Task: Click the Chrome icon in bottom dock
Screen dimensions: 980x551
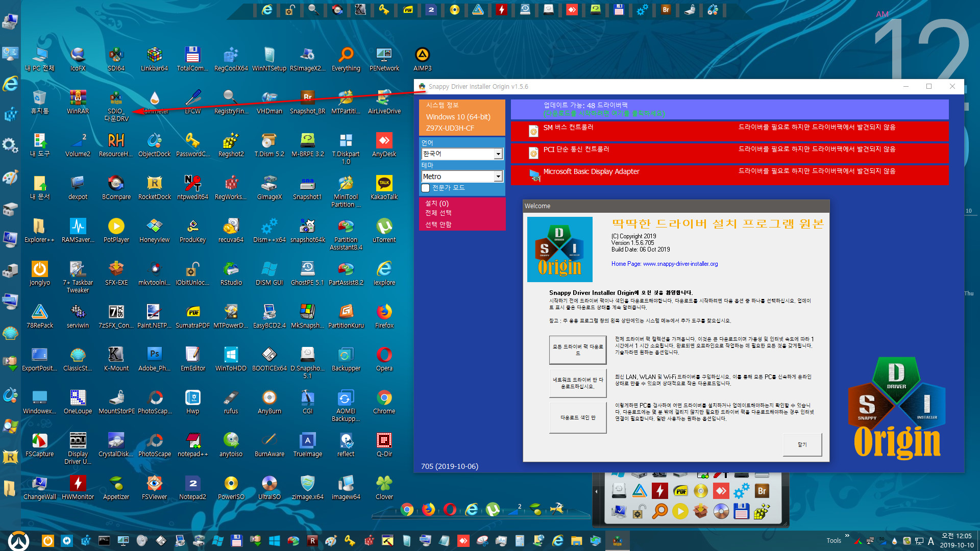Action: point(407,509)
